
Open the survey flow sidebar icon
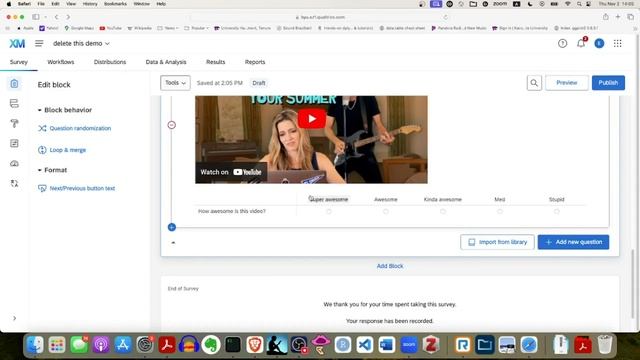14,103
